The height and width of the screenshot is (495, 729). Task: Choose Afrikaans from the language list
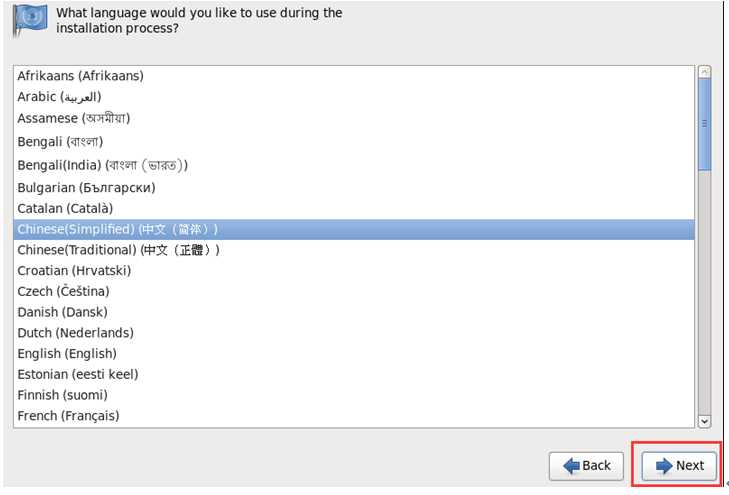[354, 76]
